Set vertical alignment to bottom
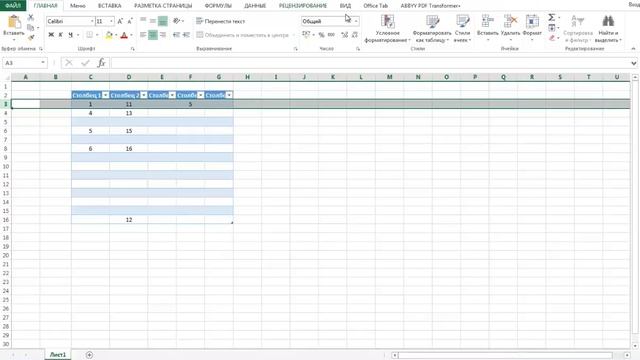Viewport: 640px width, 360px height. (162, 21)
